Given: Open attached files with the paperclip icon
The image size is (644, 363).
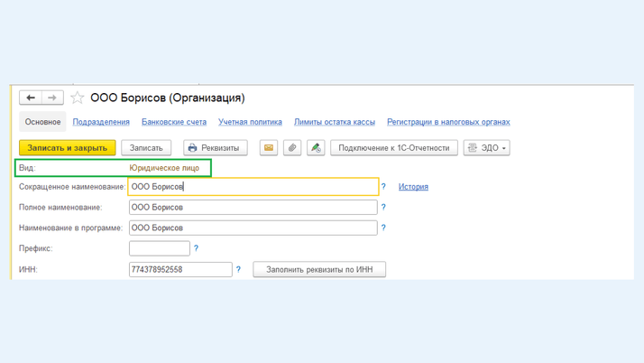Looking at the screenshot, I should (x=292, y=147).
